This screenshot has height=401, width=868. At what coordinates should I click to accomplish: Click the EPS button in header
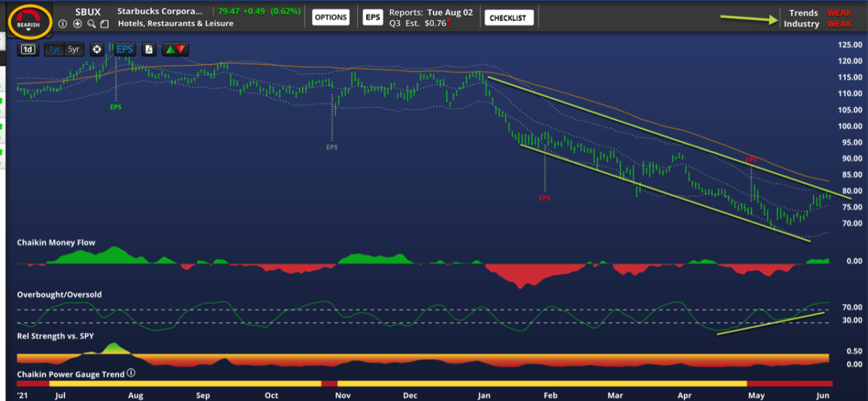pyautogui.click(x=373, y=17)
